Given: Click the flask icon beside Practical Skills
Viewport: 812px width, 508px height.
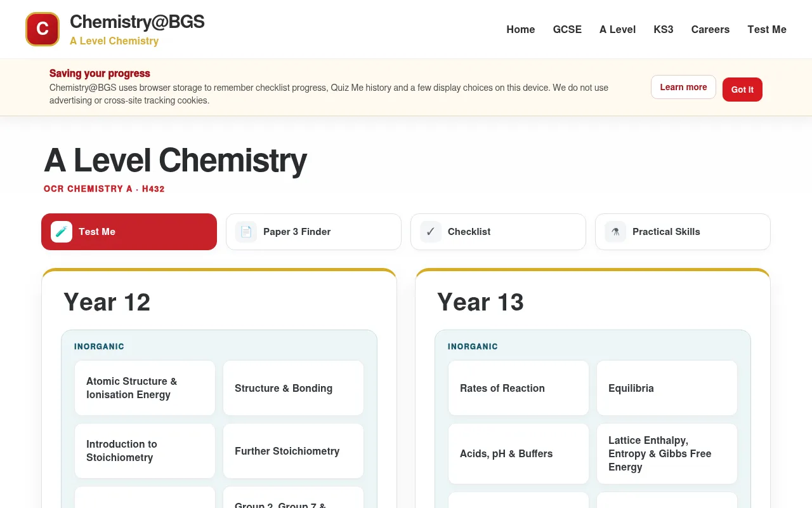Looking at the screenshot, I should (x=615, y=232).
